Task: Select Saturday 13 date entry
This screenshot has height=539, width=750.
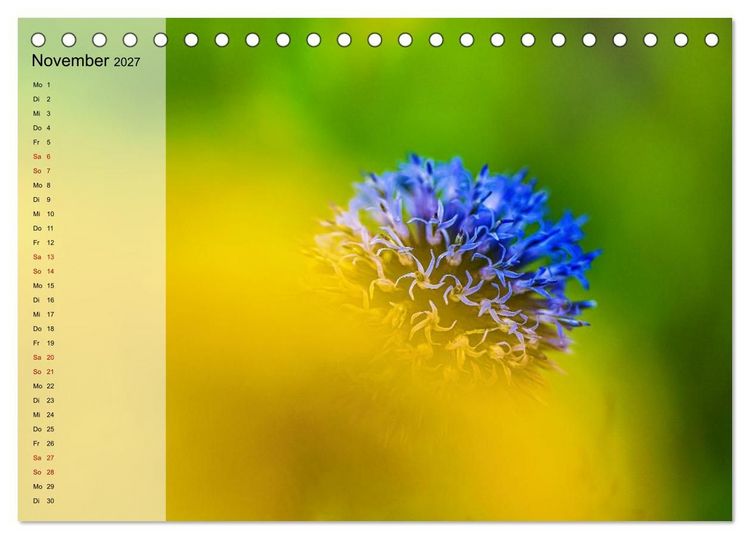Action: [x=44, y=257]
